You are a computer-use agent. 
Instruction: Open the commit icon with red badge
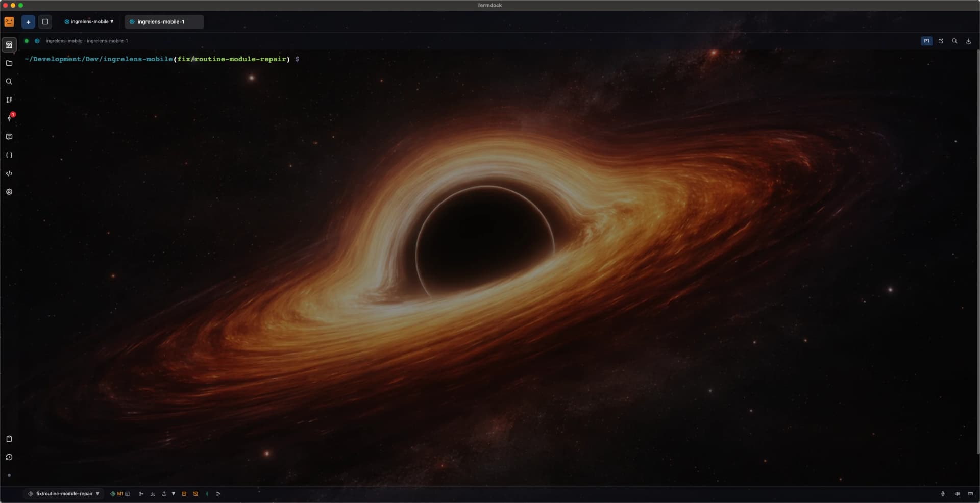9,118
